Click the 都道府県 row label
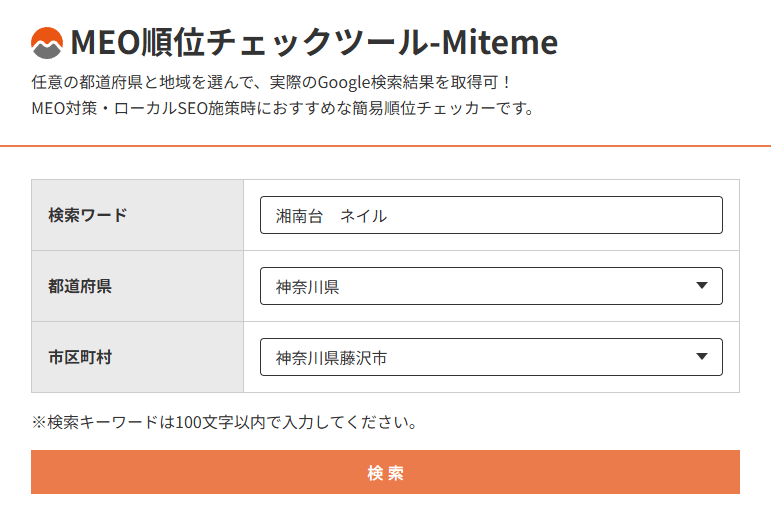 [x=80, y=286]
